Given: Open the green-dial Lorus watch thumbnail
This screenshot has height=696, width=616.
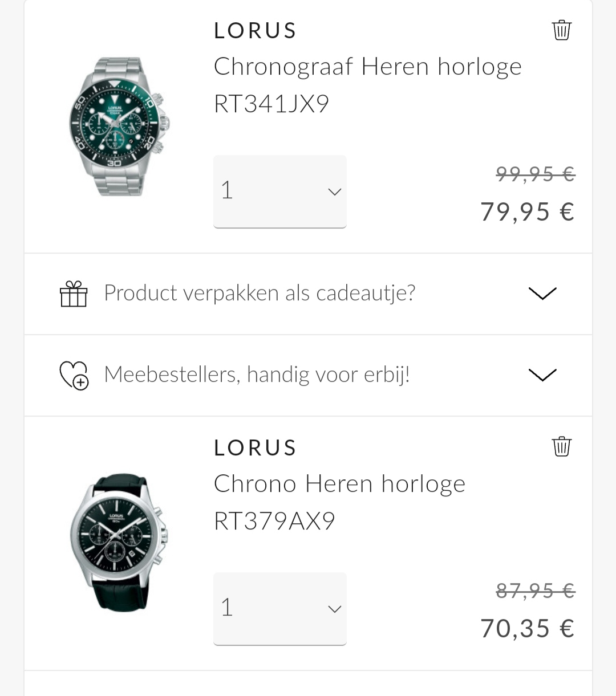Looking at the screenshot, I should [x=119, y=127].
